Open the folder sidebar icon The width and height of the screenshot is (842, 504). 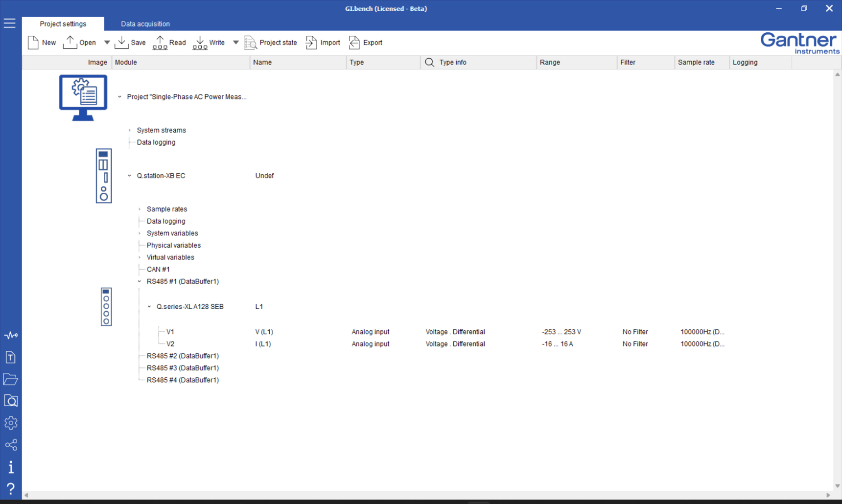tap(11, 379)
